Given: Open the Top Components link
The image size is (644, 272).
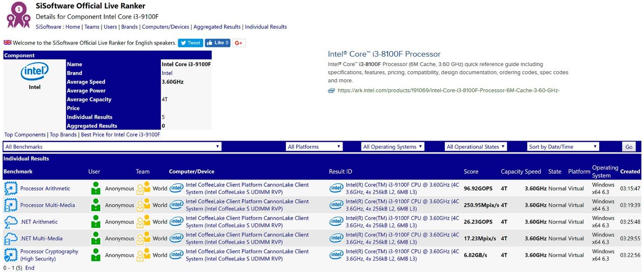Looking at the screenshot, I should click(25, 135).
